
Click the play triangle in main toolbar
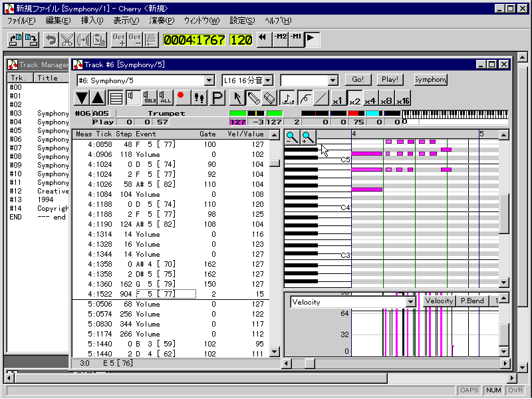coord(312,39)
